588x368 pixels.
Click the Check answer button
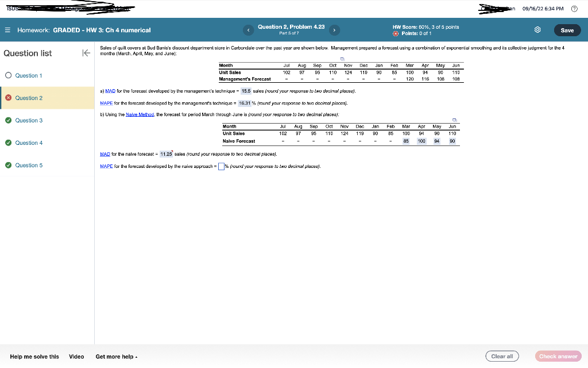pos(558,356)
